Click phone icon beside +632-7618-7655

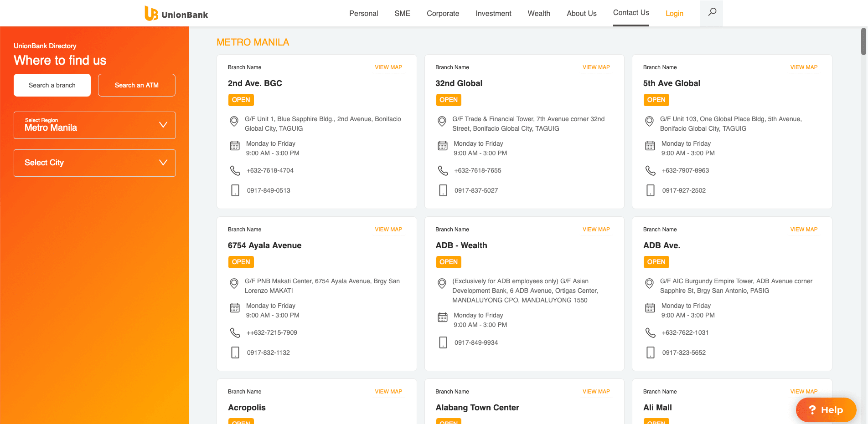(x=443, y=171)
